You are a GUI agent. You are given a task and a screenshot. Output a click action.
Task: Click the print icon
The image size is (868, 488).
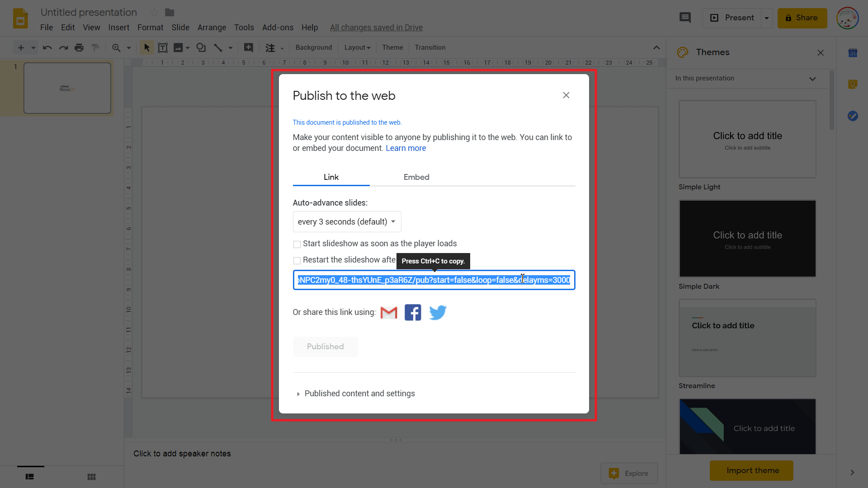tap(79, 47)
